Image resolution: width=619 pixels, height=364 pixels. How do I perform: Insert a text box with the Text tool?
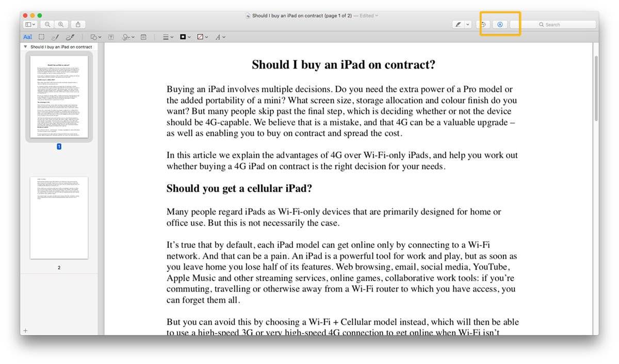pyautogui.click(x=111, y=37)
